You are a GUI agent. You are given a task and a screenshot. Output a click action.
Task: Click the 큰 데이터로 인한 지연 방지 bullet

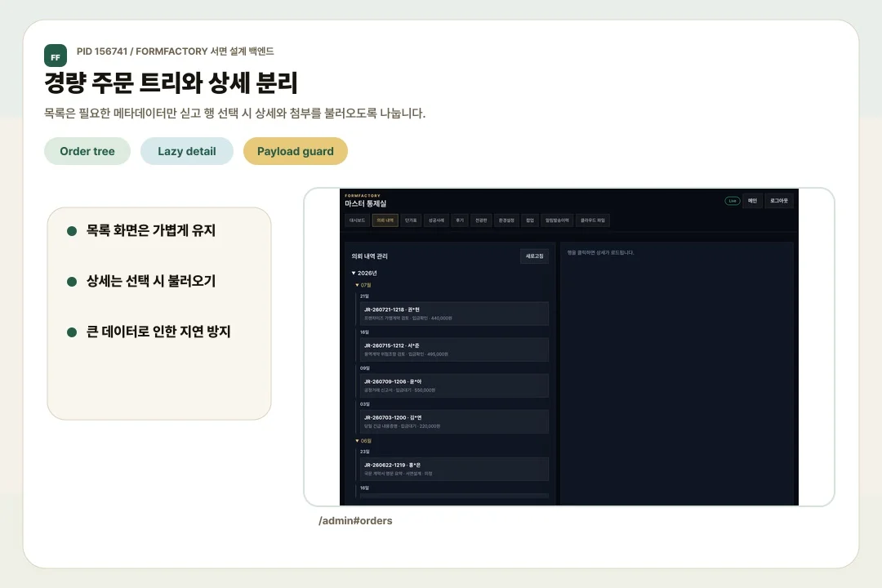click(x=158, y=332)
